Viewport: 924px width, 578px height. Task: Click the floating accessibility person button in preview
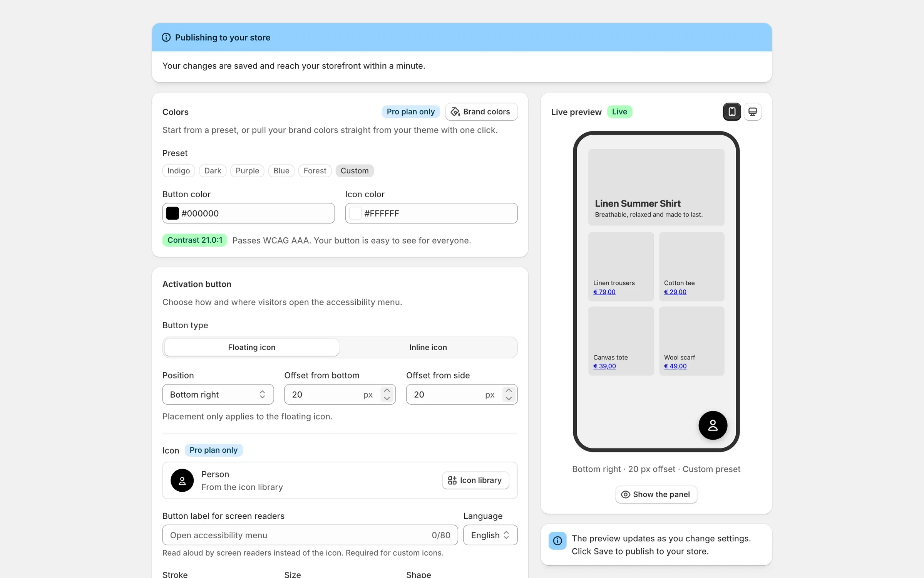click(x=713, y=425)
